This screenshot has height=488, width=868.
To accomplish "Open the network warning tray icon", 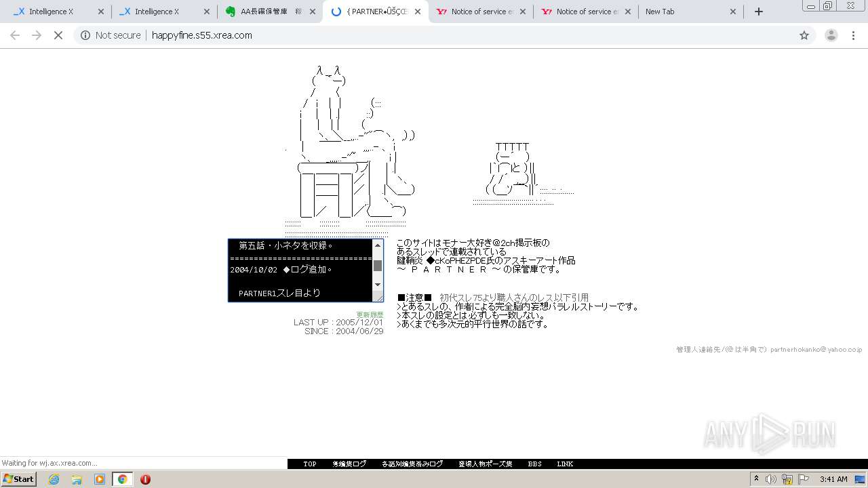I will tap(787, 479).
